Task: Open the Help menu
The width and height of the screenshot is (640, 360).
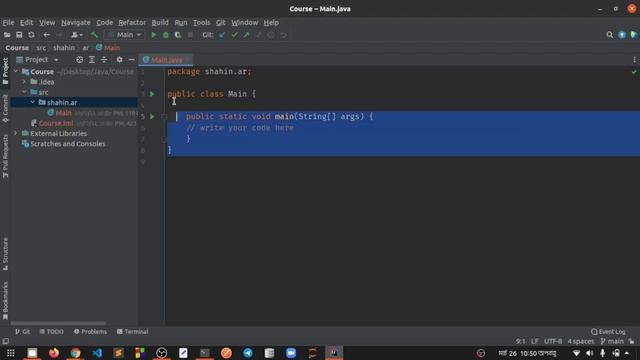Action: click(x=271, y=22)
